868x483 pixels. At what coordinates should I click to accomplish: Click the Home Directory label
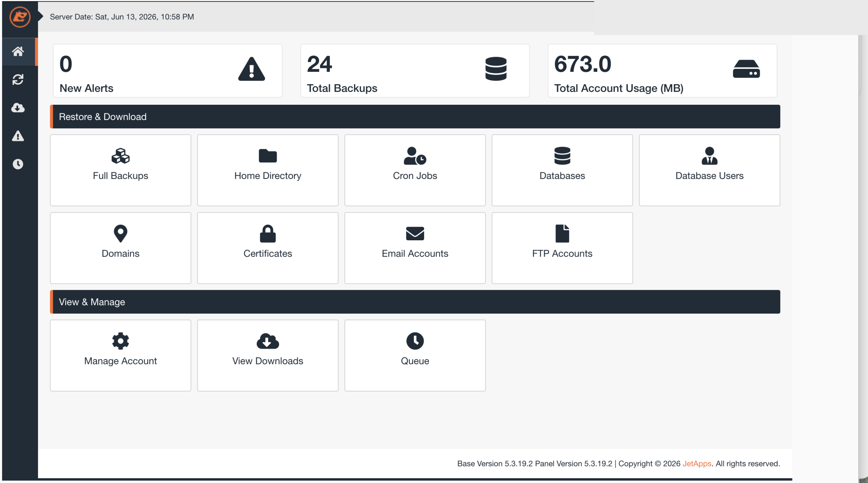pyautogui.click(x=268, y=176)
